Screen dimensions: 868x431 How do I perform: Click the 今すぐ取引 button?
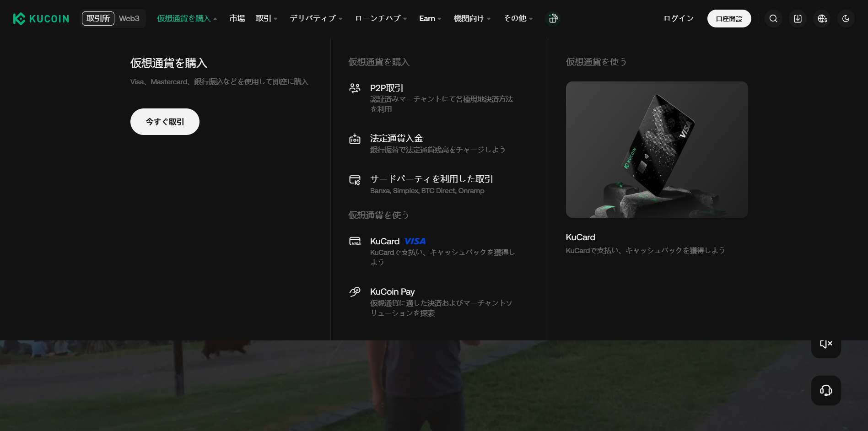165,121
